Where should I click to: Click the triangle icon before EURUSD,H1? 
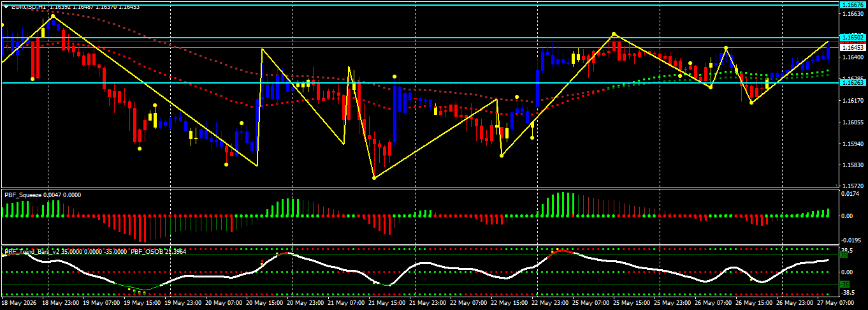[x=6, y=6]
